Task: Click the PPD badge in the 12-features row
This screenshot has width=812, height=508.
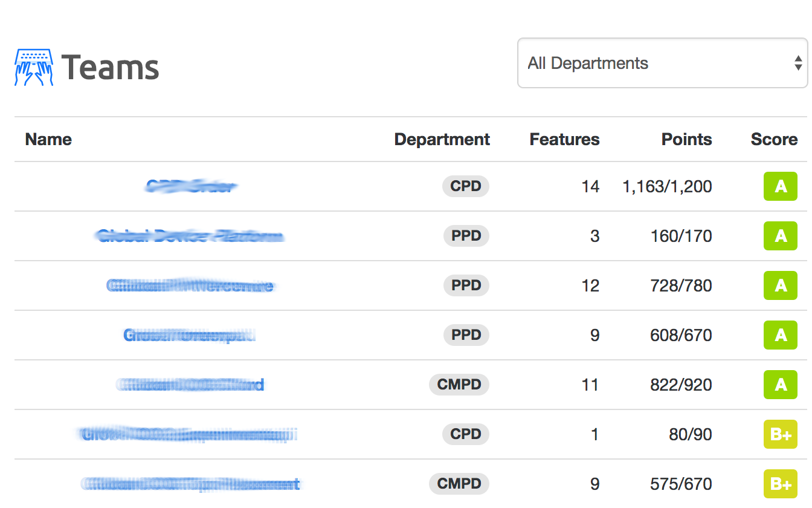Action: point(466,285)
